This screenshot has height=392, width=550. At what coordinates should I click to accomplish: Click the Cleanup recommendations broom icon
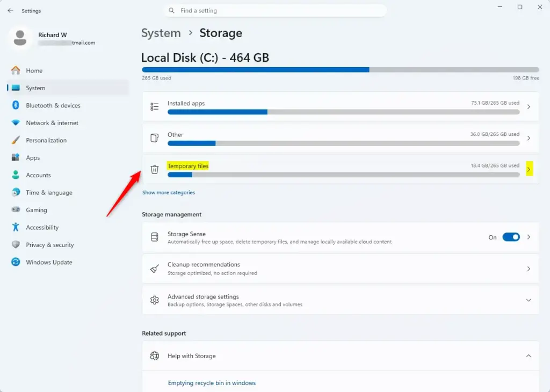point(154,268)
